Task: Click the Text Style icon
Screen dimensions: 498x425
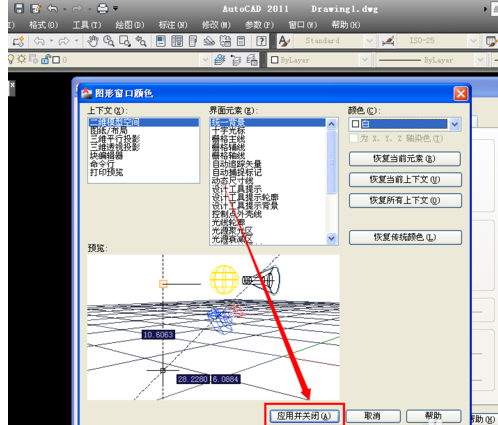Action: (284, 41)
